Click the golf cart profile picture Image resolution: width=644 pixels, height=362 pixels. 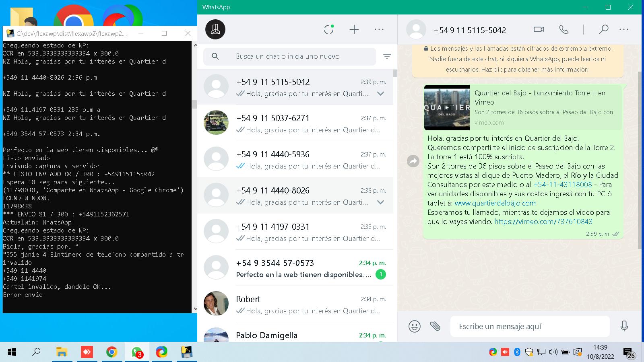pos(216,122)
